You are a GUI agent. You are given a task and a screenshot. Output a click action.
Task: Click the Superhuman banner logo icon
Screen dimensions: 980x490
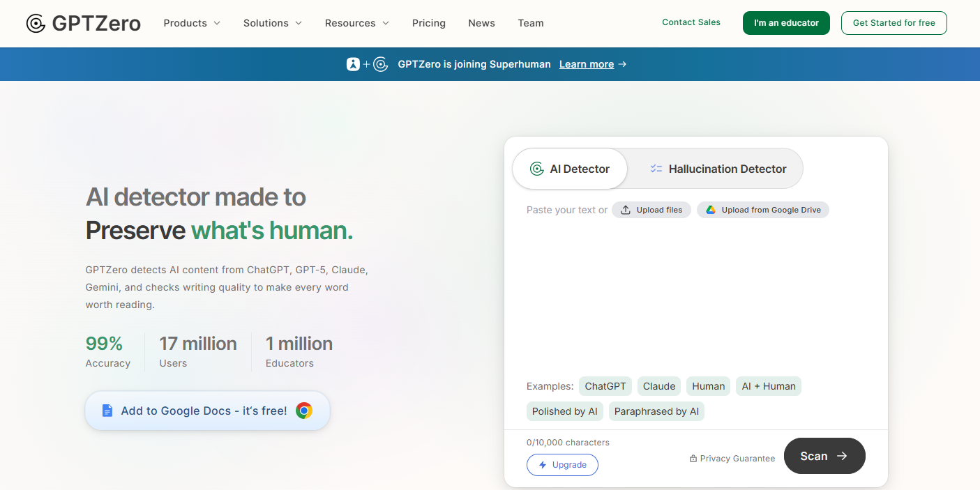353,64
